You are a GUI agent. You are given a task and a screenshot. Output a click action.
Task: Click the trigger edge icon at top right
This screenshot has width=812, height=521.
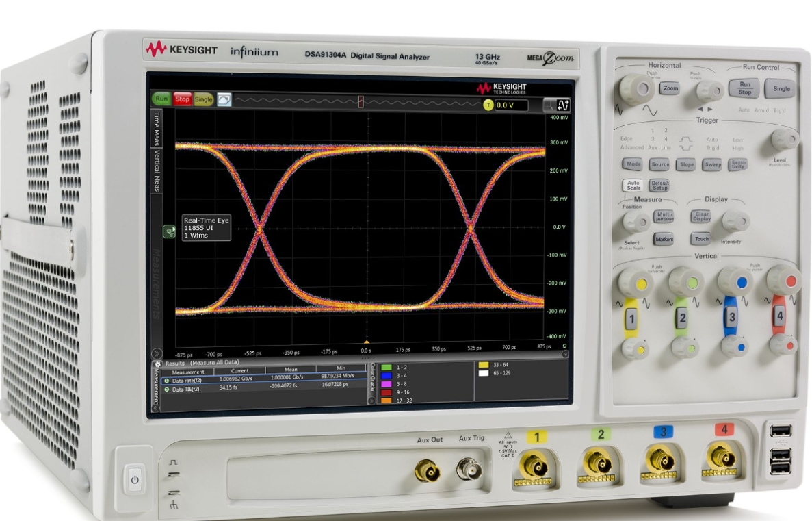point(563,105)
